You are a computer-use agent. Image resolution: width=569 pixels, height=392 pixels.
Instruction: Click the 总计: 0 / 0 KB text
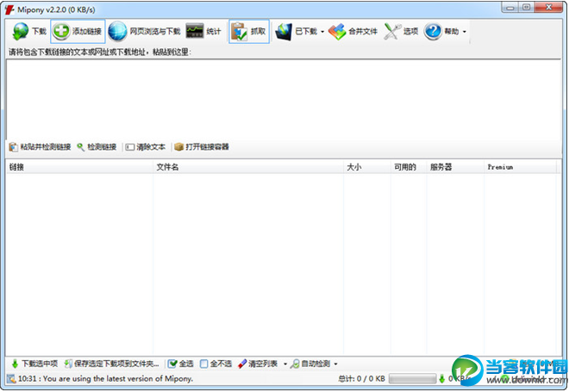click(x=361, y=378)
